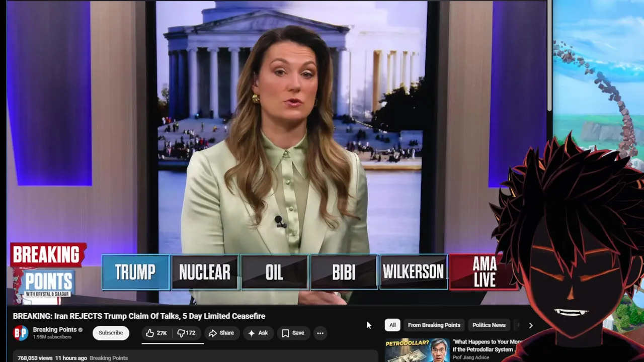
Task: Click the Breaking Points link in the description
Action: (x=109, y=358)
